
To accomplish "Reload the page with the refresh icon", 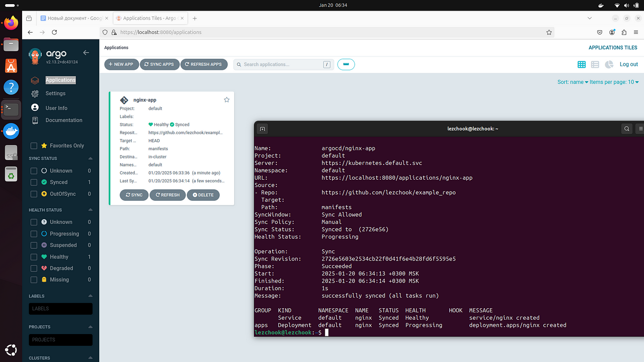I will (x=54, y=32).
